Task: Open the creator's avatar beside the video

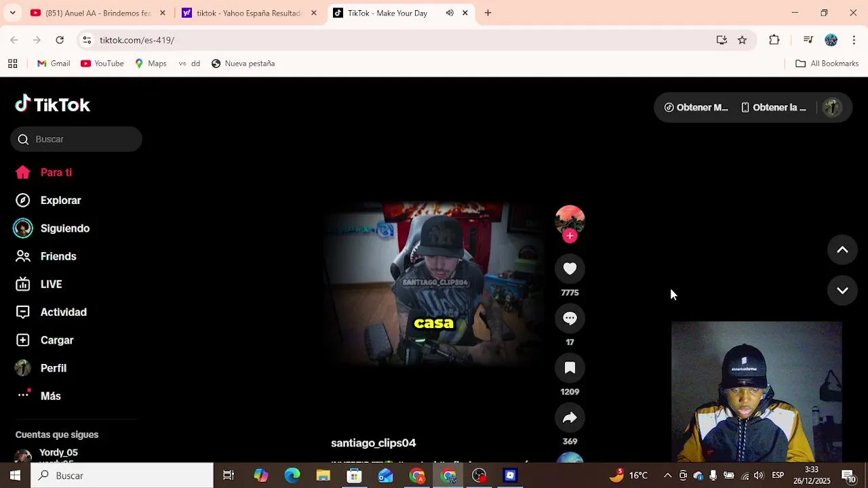Action: point(570,220)
